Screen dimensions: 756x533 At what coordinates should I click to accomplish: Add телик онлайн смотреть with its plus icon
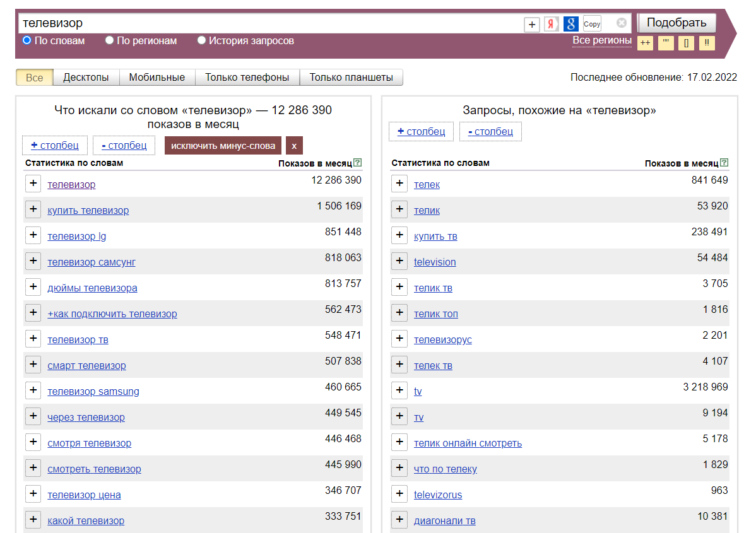pos(399,442)
